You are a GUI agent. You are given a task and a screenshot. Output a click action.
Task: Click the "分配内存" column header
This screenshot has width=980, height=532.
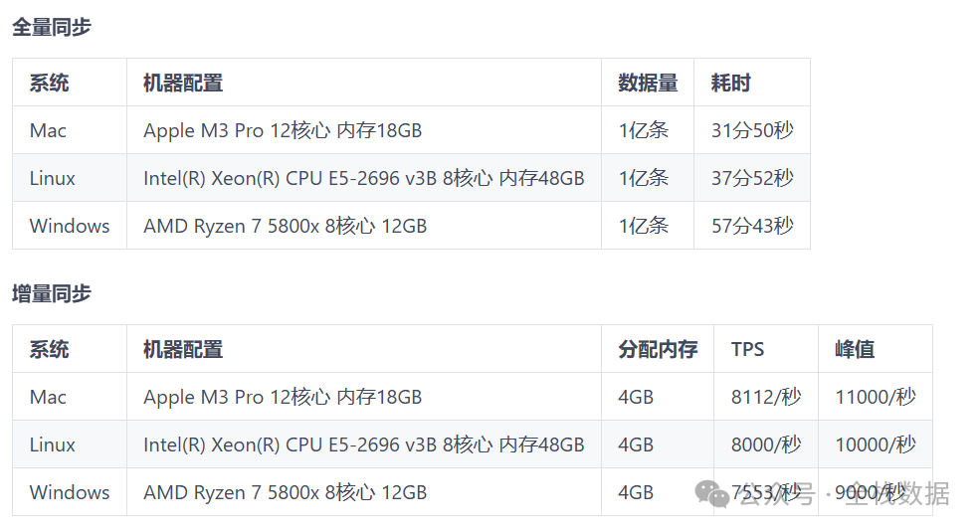coord(658,350)
